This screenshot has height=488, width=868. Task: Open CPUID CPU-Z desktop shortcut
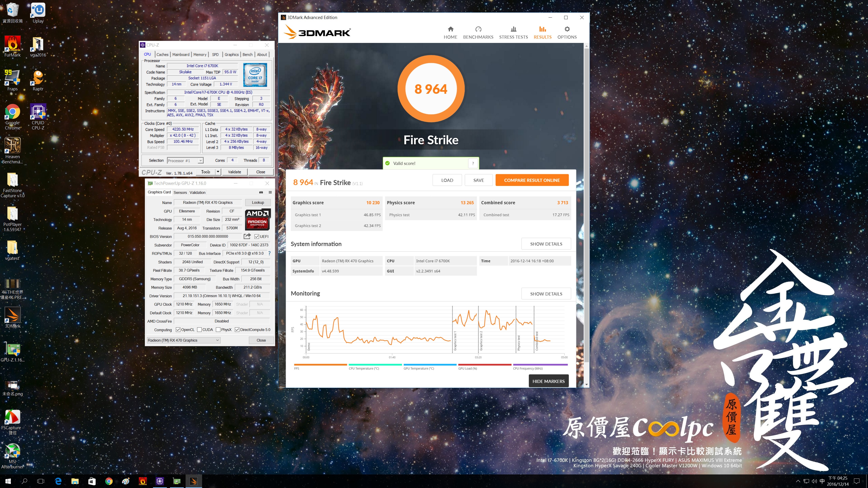[38, 117]
